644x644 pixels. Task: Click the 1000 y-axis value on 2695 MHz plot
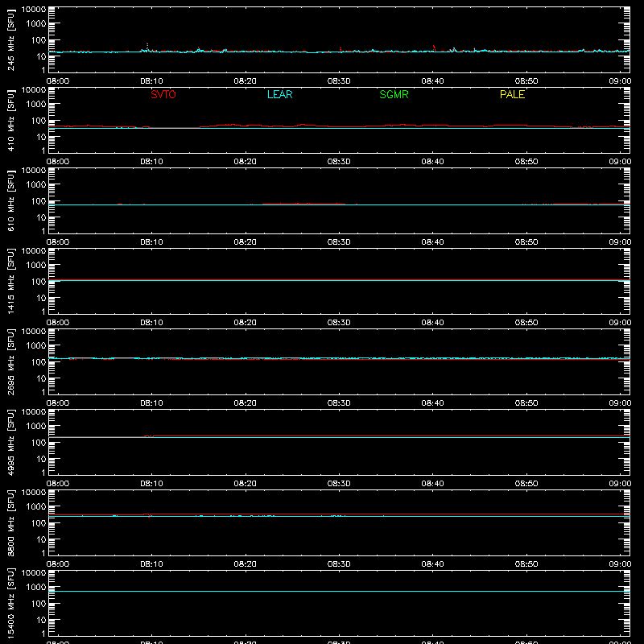(36, 346)
